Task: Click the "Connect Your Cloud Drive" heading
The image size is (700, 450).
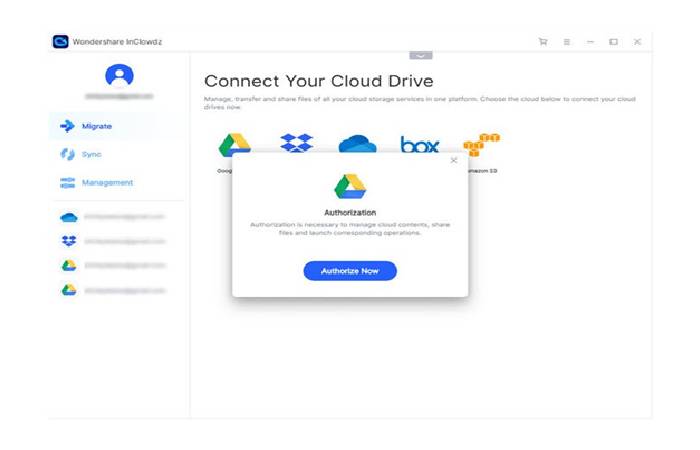Action: pyautogui.click(x=319, y=81)
